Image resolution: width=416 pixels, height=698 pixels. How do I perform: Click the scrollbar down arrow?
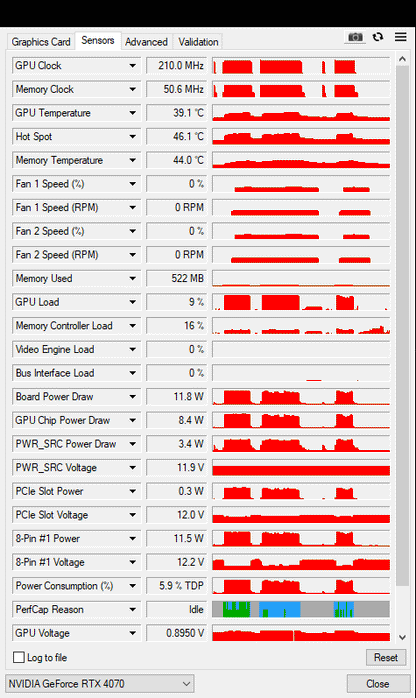pos(402,637)
